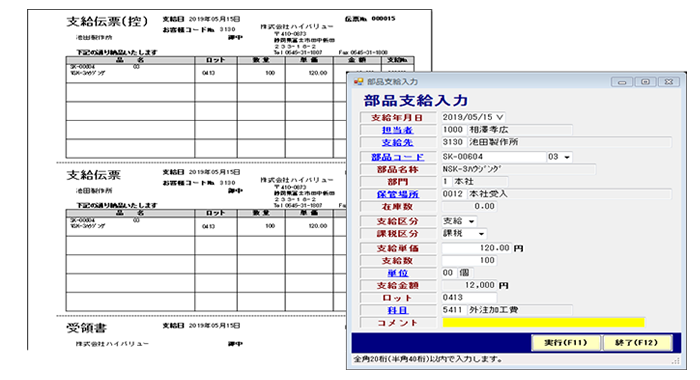Open the 支給区分 dropdown showing 支給

click(x=471, y=221)
